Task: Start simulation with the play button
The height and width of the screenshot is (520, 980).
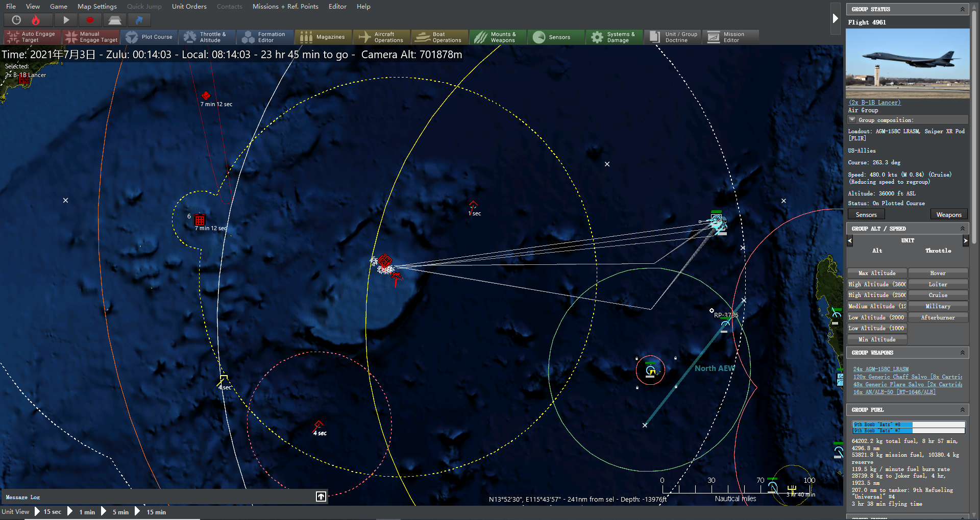Action: point(66,20)
